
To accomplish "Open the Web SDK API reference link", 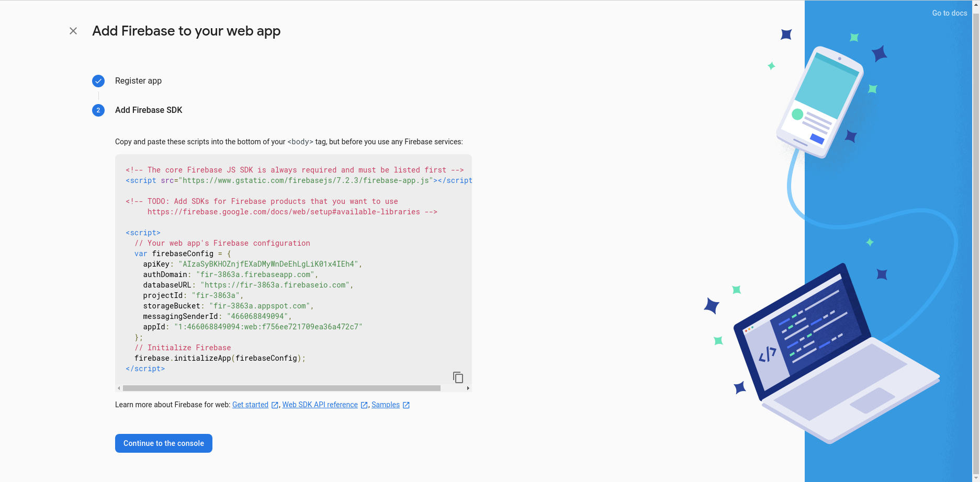I will [320, 405].
